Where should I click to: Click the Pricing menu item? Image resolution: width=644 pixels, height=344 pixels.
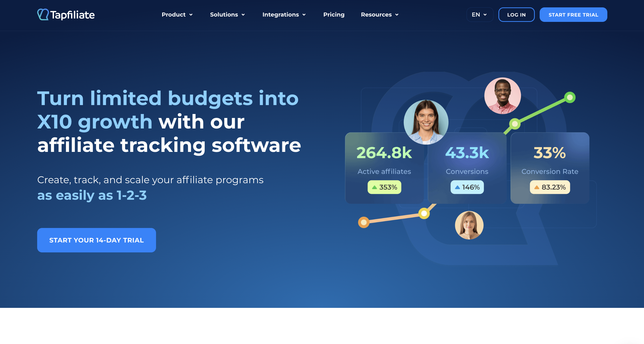coord(334,15)
